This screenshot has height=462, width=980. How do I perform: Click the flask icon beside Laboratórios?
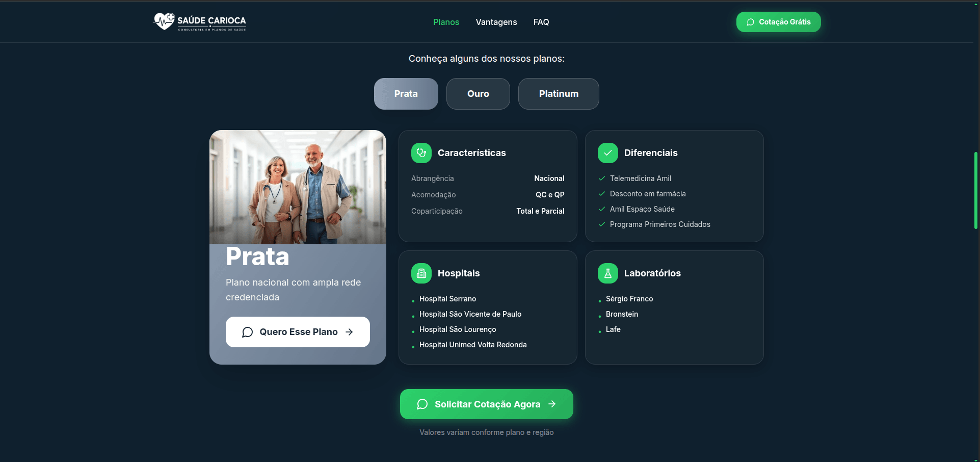(608, 273)
